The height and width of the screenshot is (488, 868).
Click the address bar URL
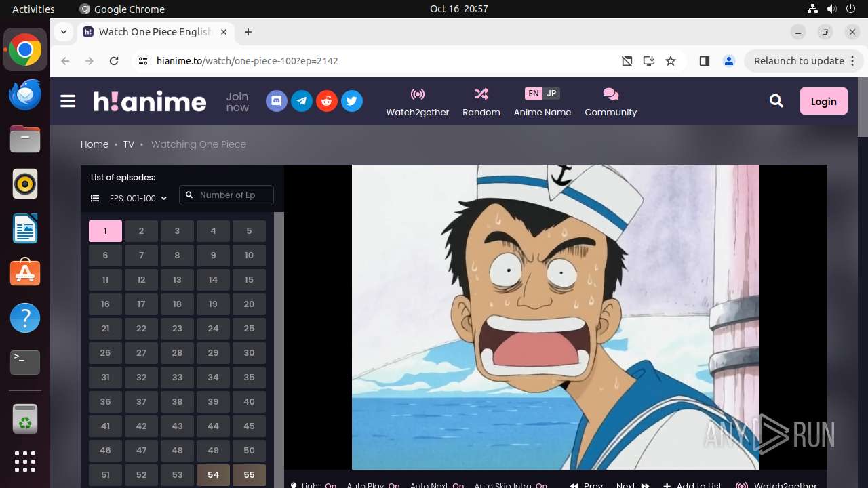[248, 61]
